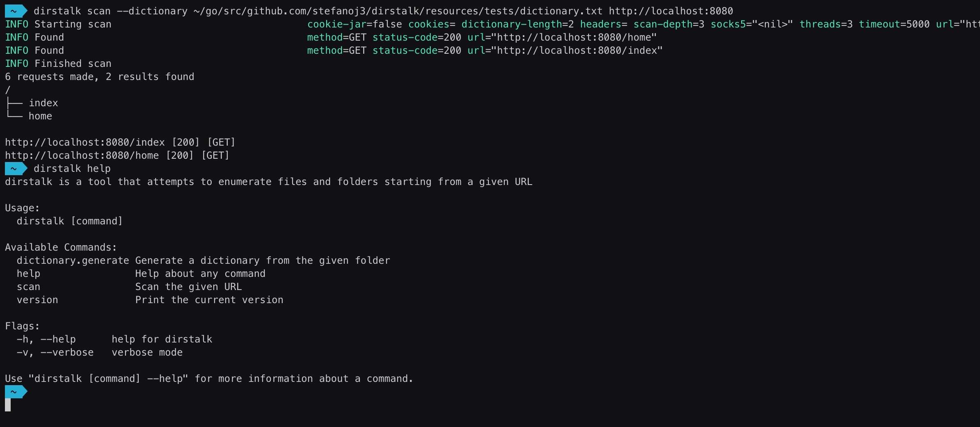Click the '-h, --help' flag text
Screen dimensions: 980x427
(x=46, y=339)
